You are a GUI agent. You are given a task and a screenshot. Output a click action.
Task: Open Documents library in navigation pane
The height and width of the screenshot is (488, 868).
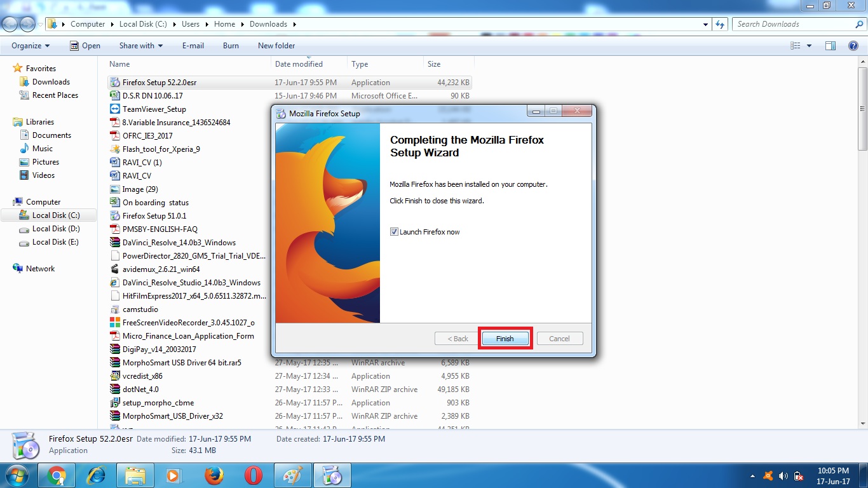pos(51,135)
